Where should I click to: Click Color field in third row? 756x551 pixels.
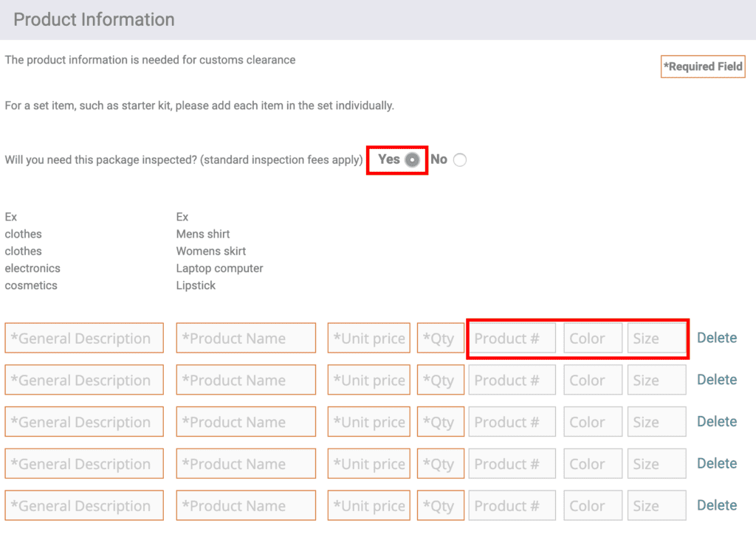click(x=593, y=422)
